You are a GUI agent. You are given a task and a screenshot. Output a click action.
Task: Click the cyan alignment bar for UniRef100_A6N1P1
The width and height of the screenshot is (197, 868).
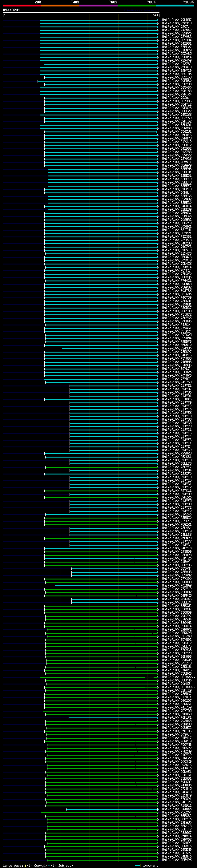pos(114,718)
